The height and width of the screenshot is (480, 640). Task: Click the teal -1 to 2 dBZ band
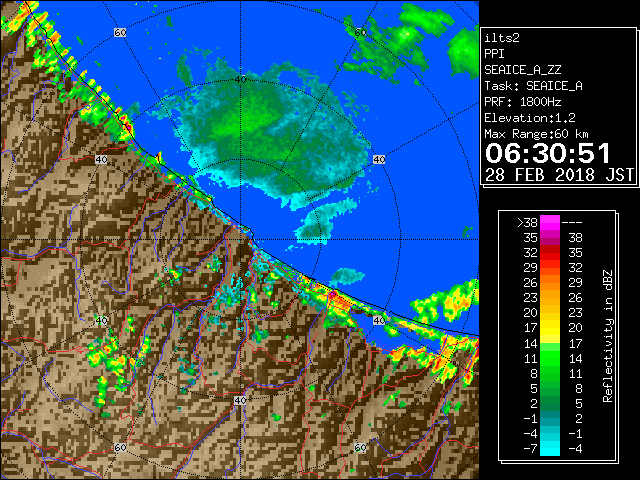pos(550,418)
